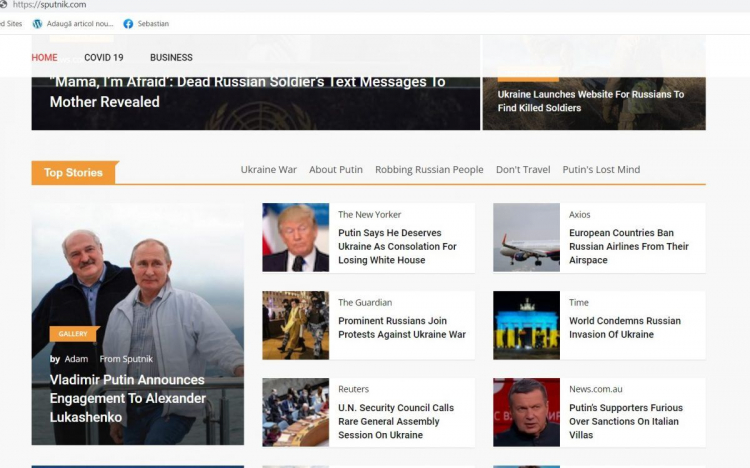
Task: Click the 'News.com.au' source label
Action: [x=596, y=389]
